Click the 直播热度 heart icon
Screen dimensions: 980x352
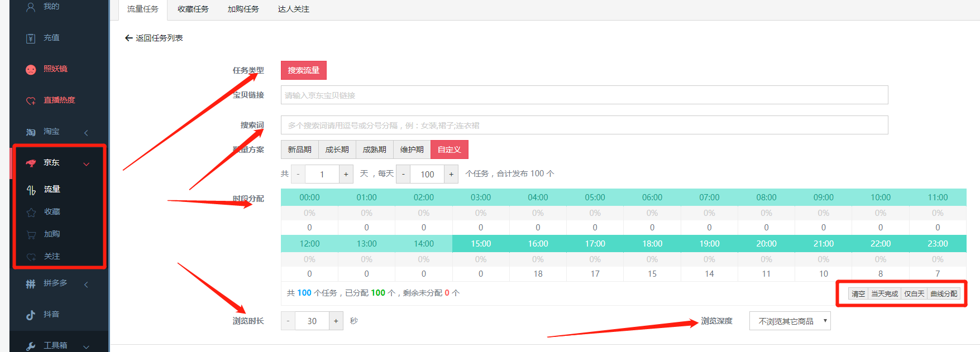31,101
